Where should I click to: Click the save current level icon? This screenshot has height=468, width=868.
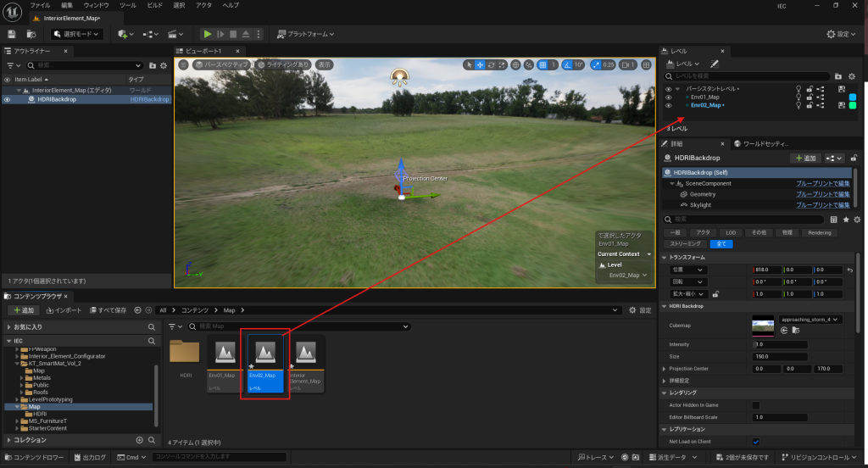[11, 34]
